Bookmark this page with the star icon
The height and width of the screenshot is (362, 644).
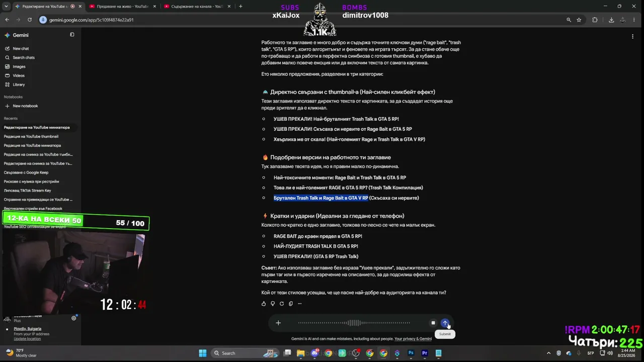(x=579, y=20)
